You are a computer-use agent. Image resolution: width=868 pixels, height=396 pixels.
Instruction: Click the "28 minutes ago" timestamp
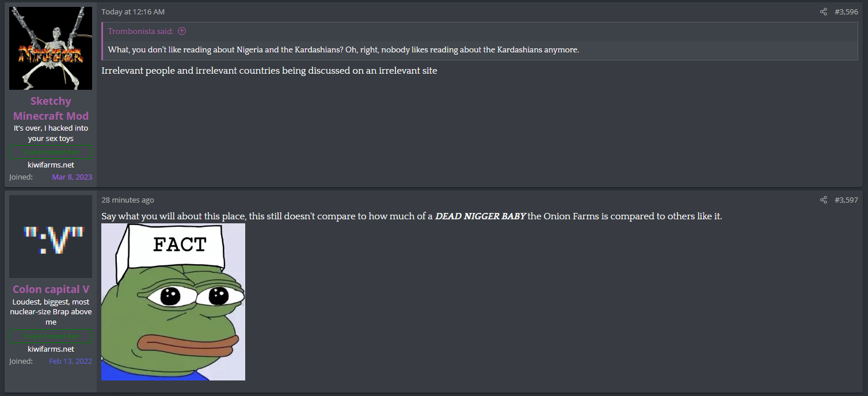(x=128, y=200)
